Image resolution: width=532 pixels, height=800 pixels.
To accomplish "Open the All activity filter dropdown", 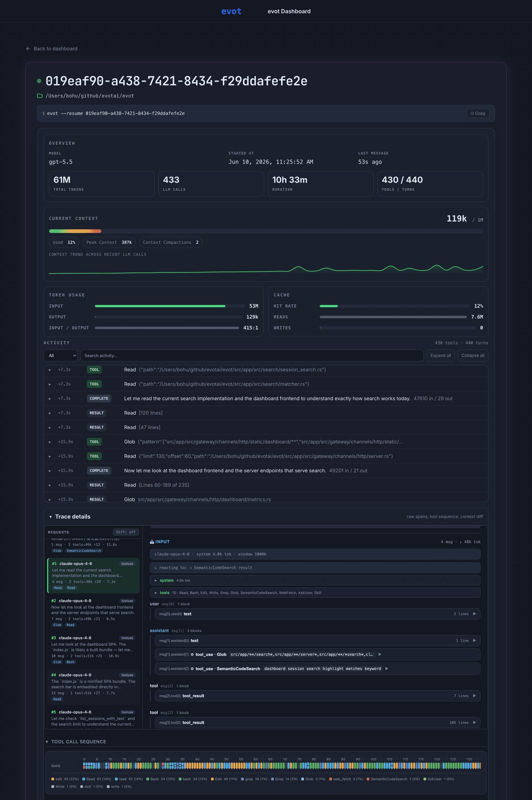I will (x=61, y=355).
